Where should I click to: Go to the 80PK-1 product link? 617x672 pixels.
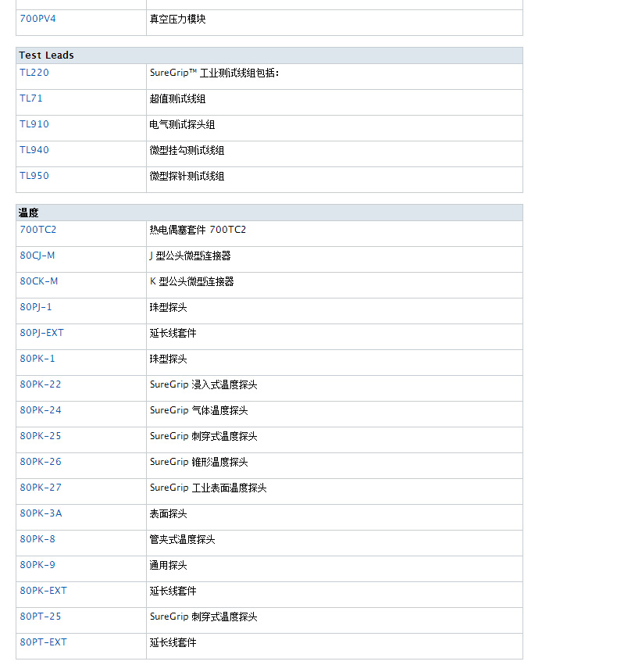pos(37,359)
